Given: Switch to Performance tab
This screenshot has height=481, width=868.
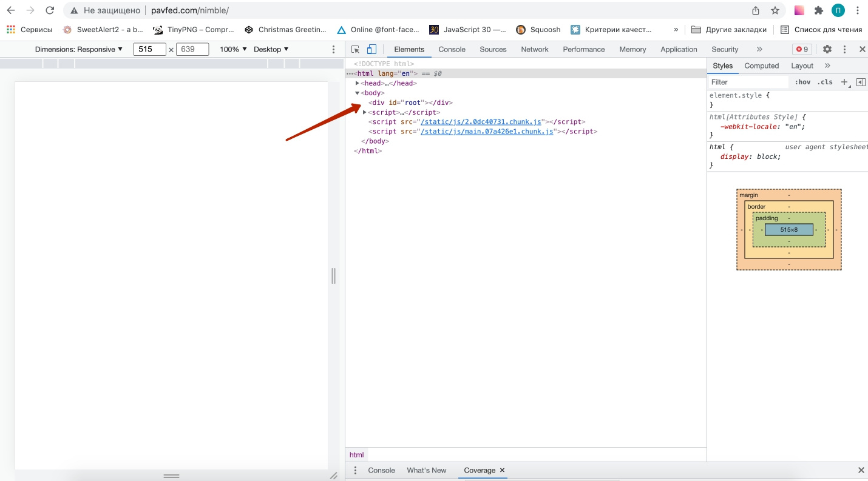Looking at the screenshot, I should [x=584, y=49].
